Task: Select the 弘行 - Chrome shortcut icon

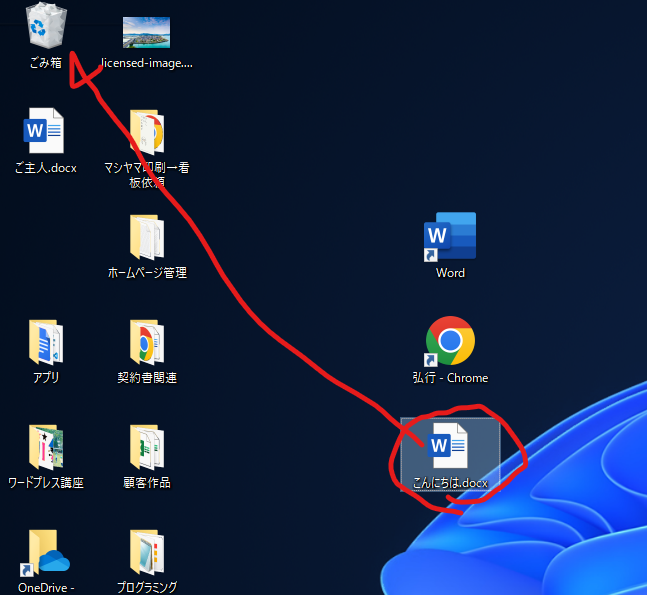Action: pyautogui.click(x=450, y=342)
